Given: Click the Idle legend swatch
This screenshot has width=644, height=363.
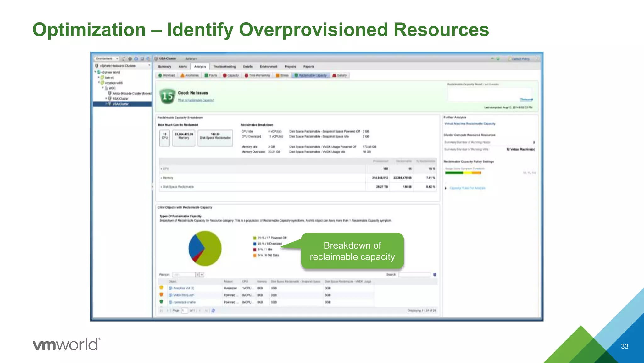Looking at the screenshot, I should [x=255, y=250].
